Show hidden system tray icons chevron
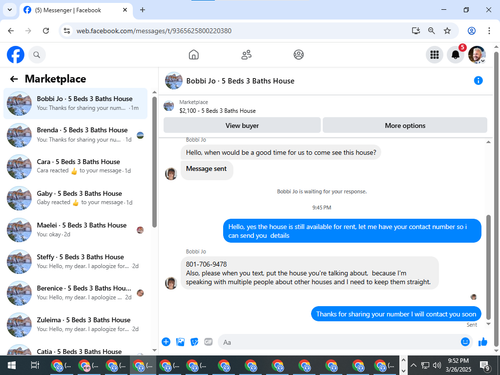 coord(413,366)
